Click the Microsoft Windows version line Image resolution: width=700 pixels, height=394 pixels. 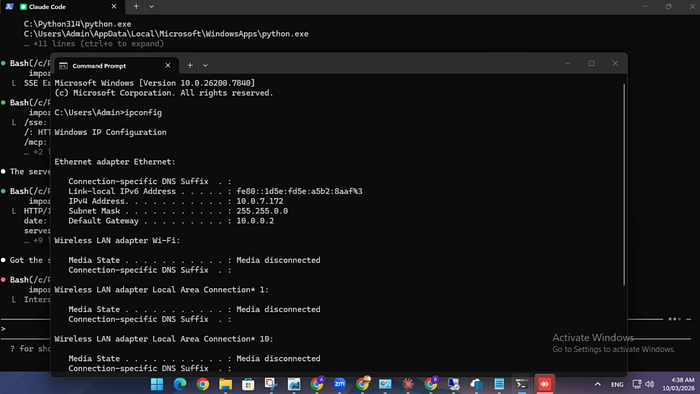click(154, 83)
